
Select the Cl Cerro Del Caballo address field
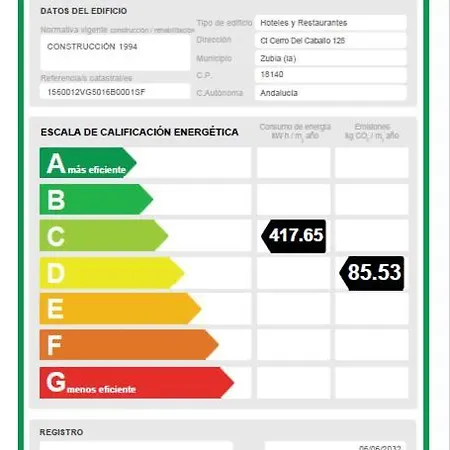click(331, 41)
